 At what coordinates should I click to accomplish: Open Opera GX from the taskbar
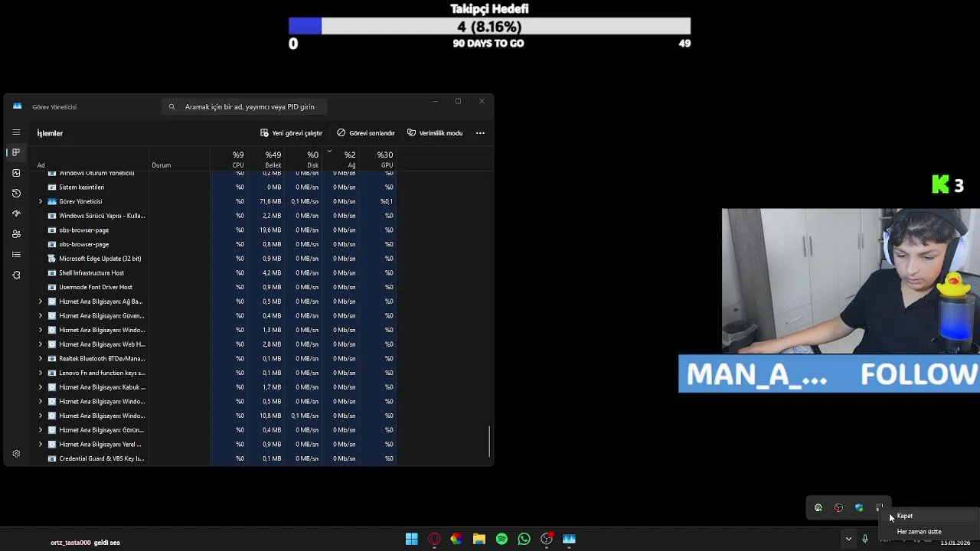pos(434,540)
